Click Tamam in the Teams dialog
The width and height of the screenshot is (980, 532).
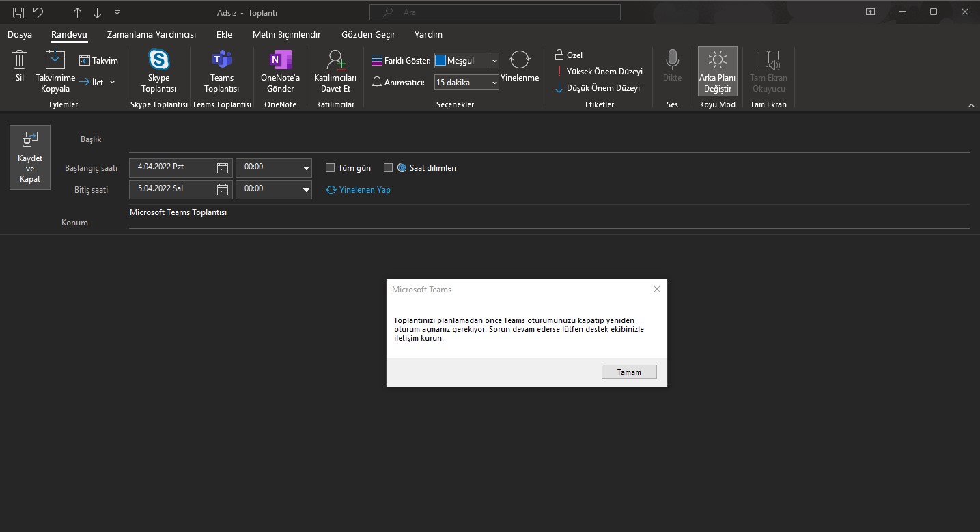[x=629, y=372]
